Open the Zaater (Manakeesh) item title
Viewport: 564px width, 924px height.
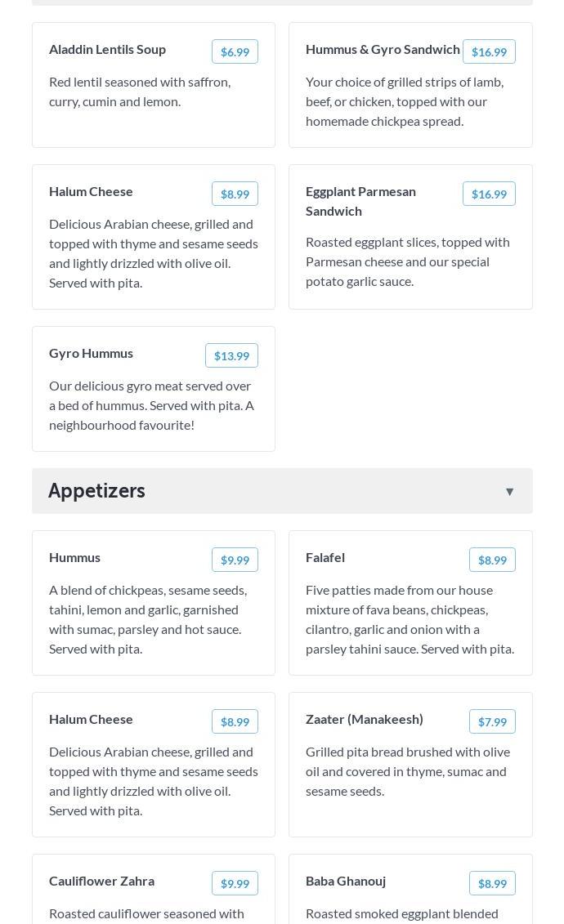click(x=365, y=719)
